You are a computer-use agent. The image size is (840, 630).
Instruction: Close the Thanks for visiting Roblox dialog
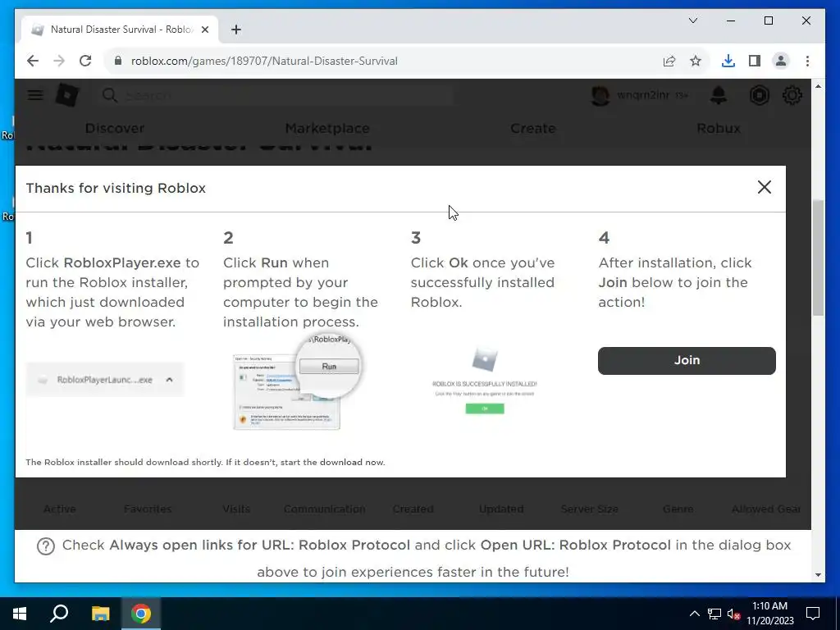coord(765,188)
